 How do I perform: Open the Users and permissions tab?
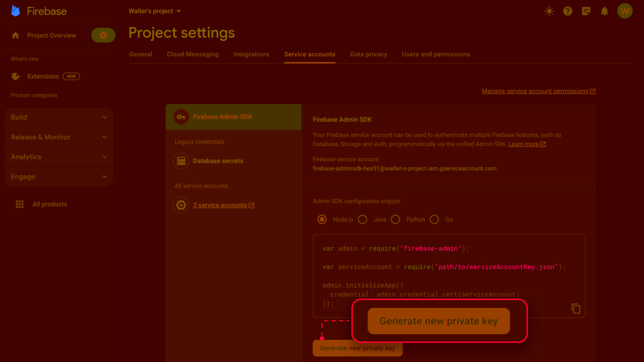[436, 54]
